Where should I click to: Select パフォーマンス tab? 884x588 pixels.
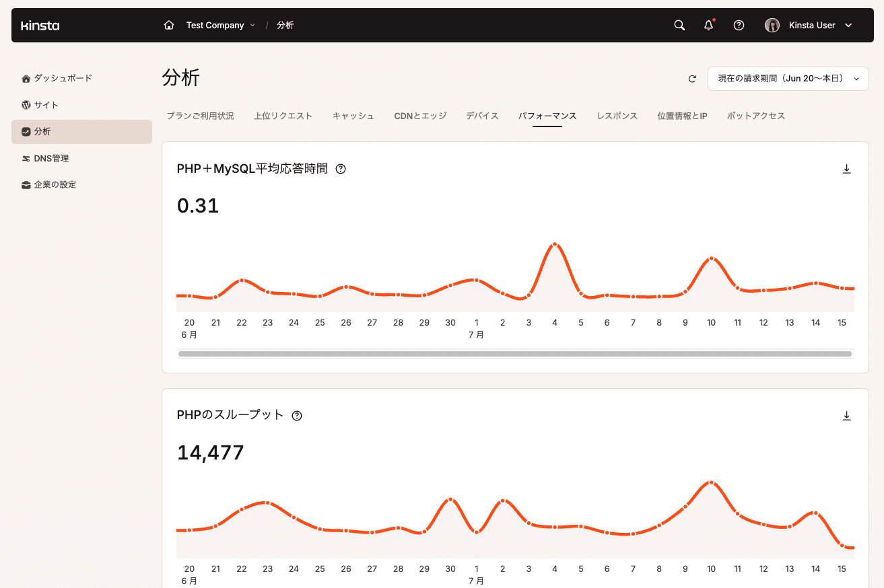547,116
